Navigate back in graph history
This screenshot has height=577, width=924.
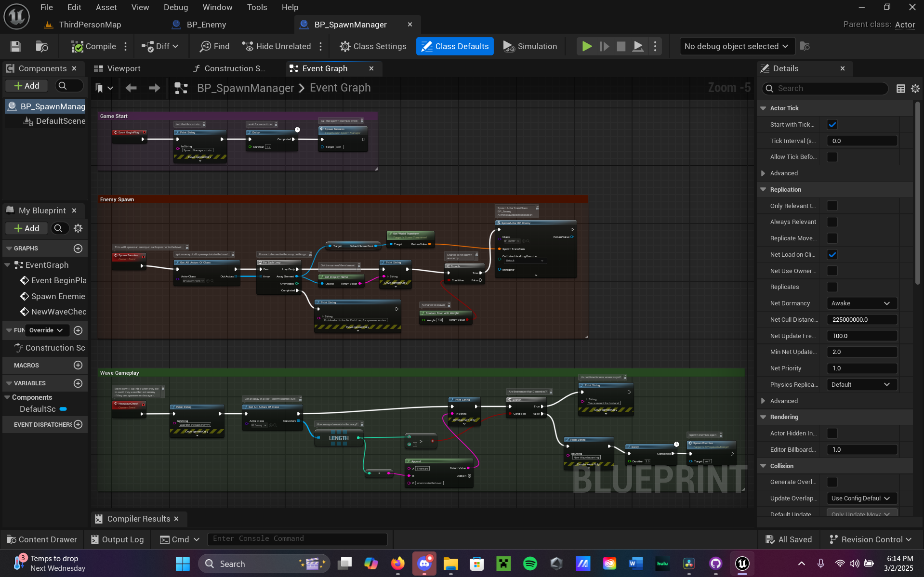pos(131,88)
